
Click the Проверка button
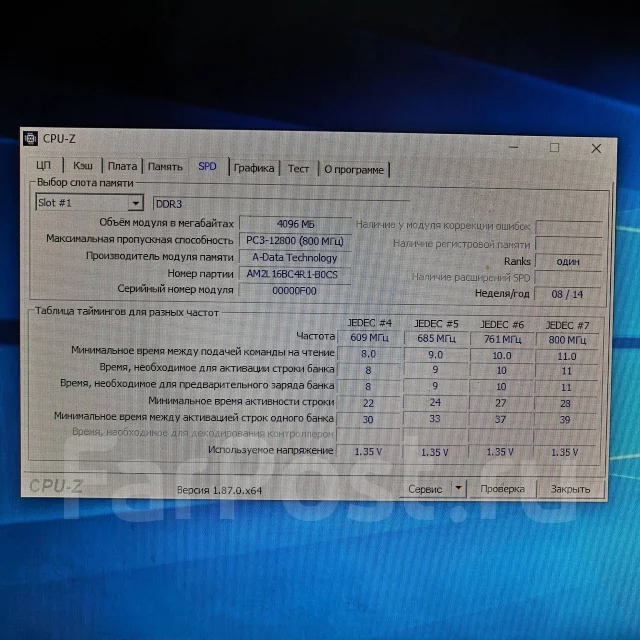coord(502,489)
